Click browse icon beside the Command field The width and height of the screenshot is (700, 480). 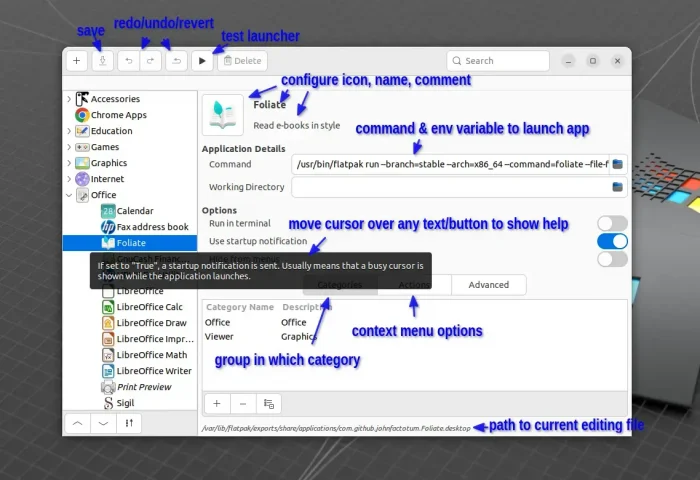point(617,163)
